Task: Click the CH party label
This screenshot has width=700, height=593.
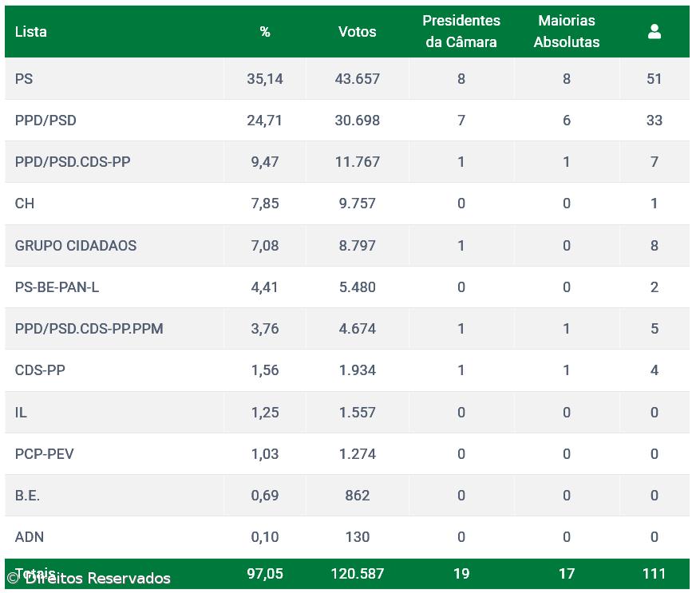Action: click(x=23, y=204)
